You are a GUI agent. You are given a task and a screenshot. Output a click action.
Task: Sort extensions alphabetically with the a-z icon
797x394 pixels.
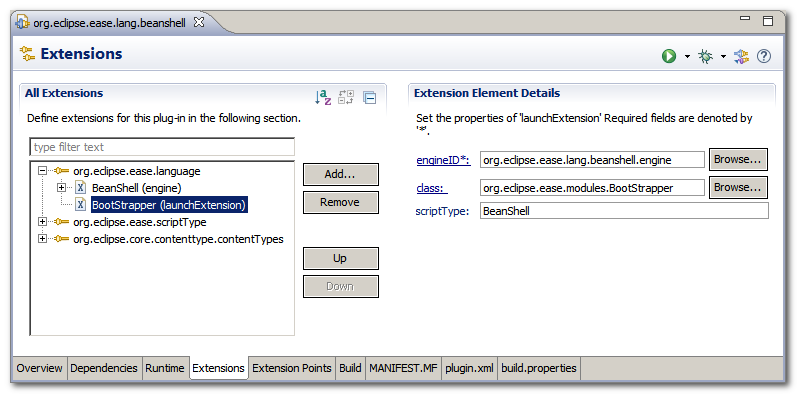[323, 97]
